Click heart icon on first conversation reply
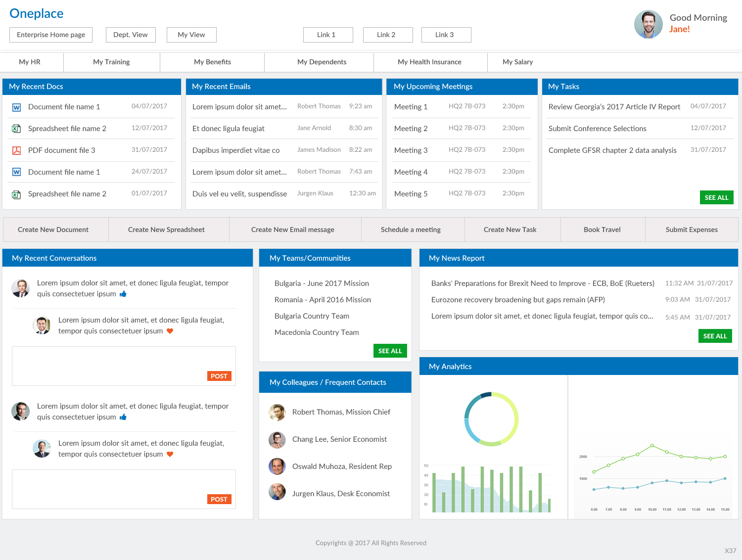 pyautogui.click(x=170, y=331)
